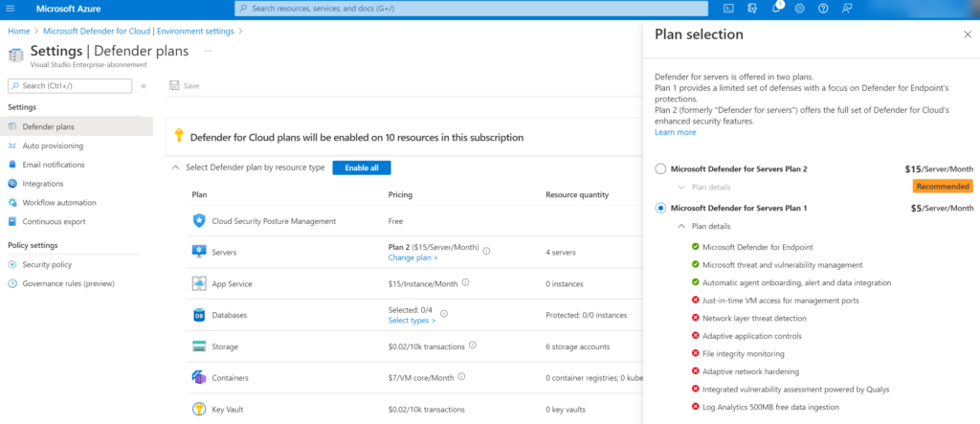
Task: Click the App Service plan icon
Action: [x=199, y=283]
